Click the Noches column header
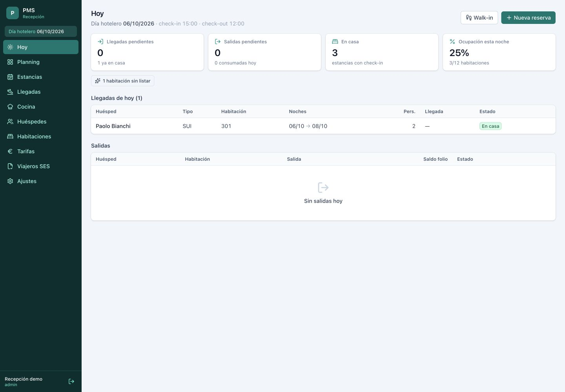Image resolution: width=565 pixels, height=392 pixels. pyautogui.click(x=298, y=112)
